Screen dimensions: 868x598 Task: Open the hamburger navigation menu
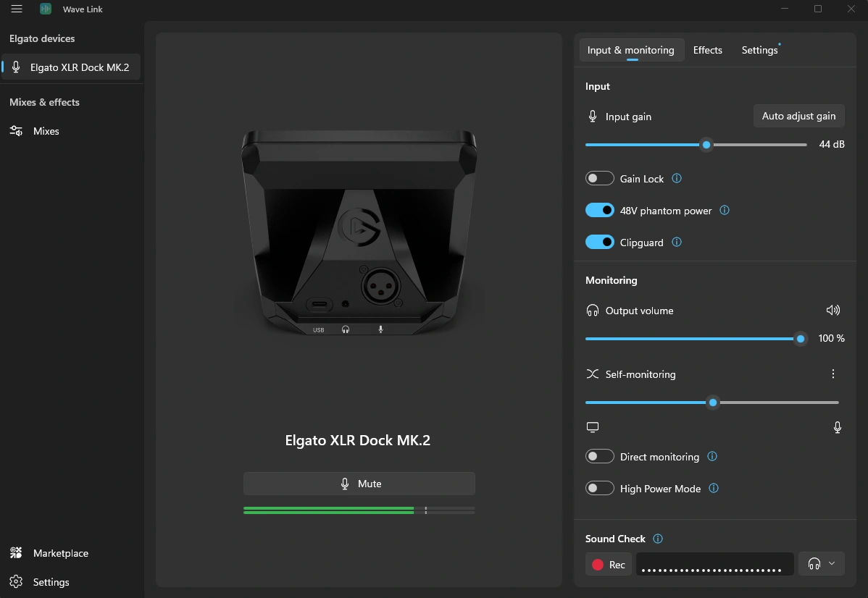point(17,9)
